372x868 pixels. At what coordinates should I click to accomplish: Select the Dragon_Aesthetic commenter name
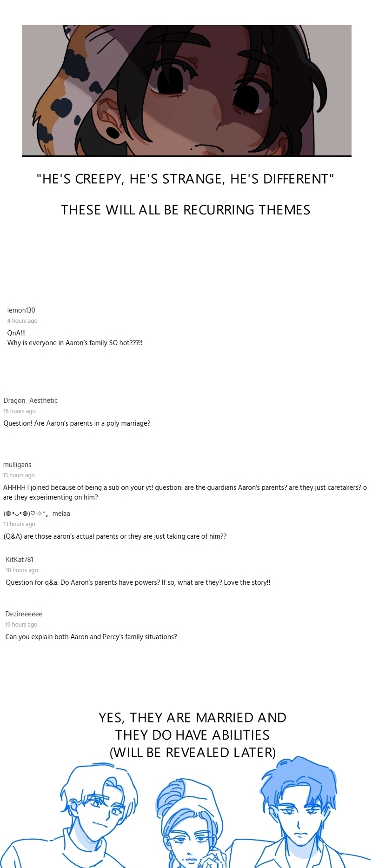31,401
